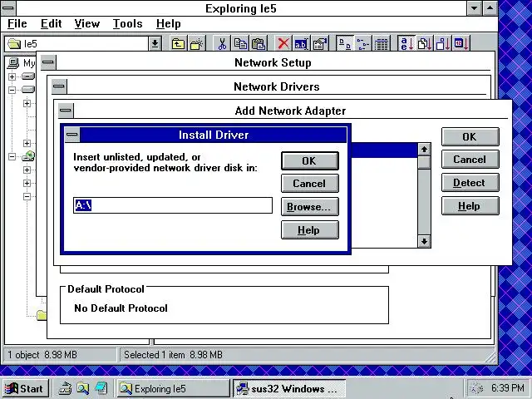Select the highlighted adapter list entry
The height and width of the screenshot is (399, 532).
[x=384, y=150]
